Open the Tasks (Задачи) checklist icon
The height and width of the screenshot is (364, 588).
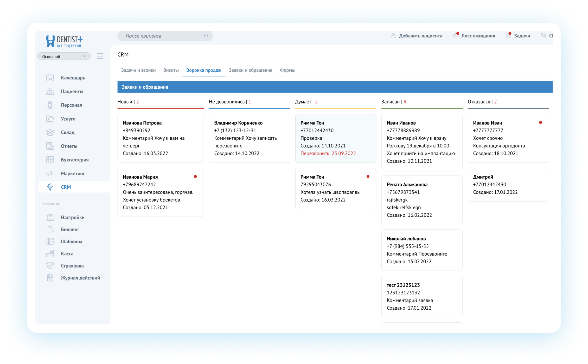click(508, 36)
